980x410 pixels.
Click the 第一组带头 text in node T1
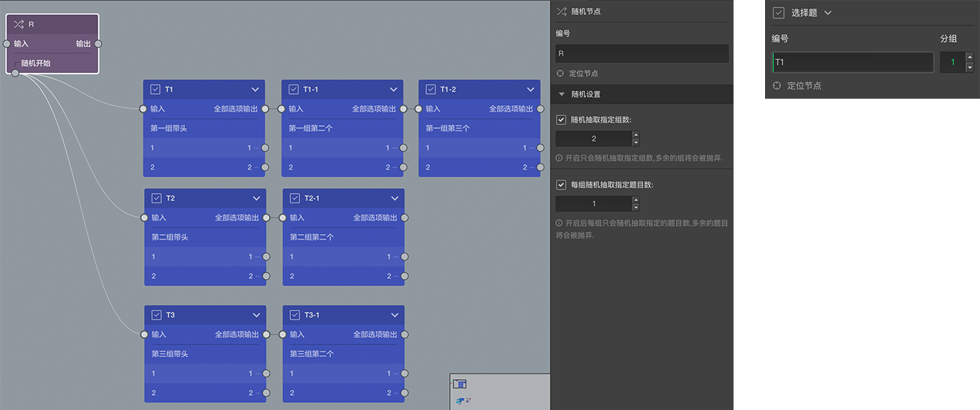click(168, 128)
